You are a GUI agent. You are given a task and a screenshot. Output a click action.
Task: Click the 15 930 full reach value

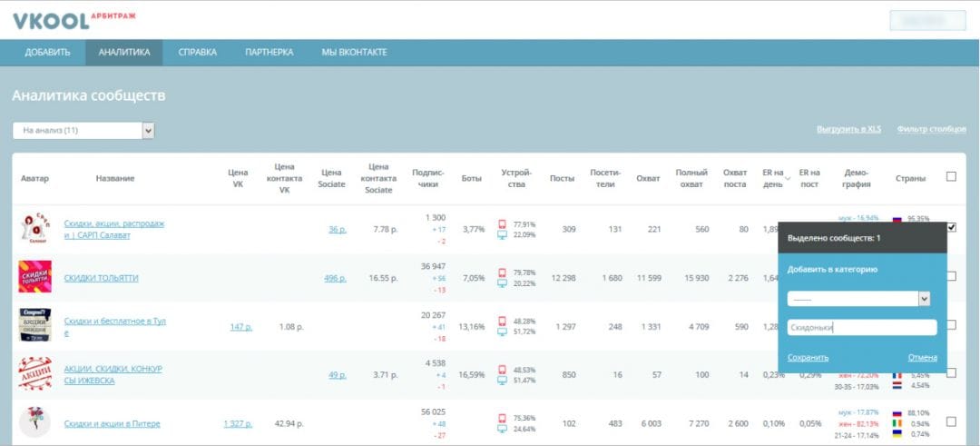(x=697, y=278)
